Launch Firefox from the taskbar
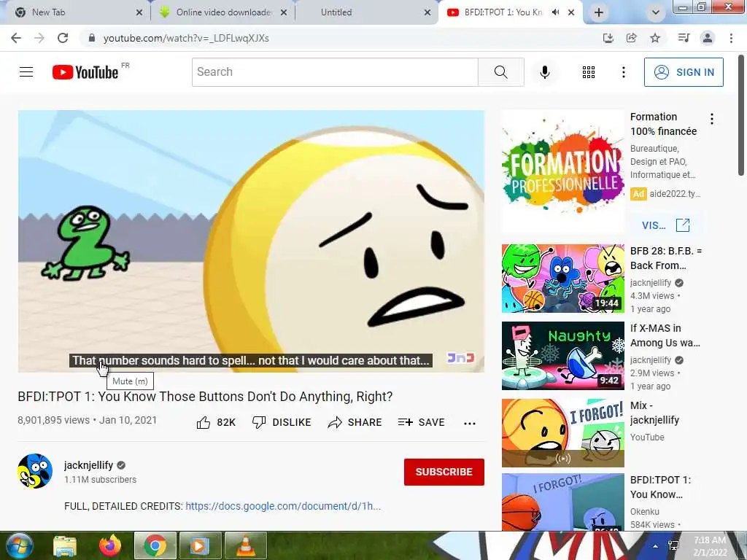This screenshot has width=747, height=560. [110, 545]
